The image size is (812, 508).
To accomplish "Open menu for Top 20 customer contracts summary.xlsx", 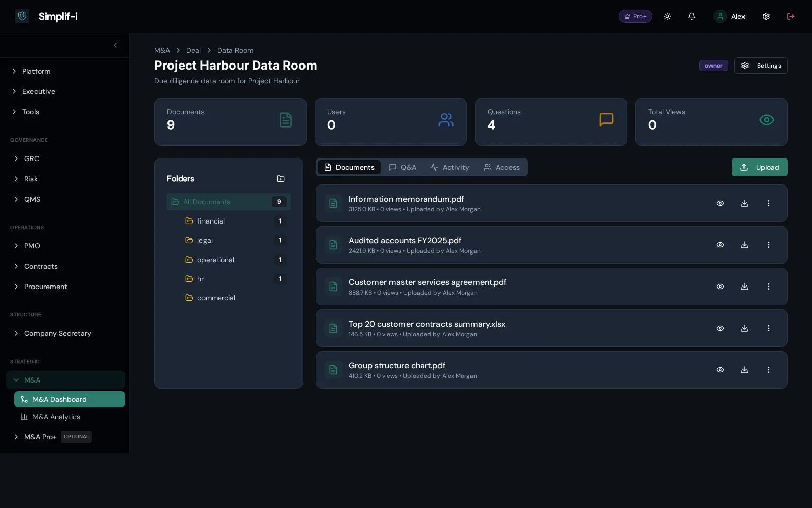I will [x=769, y=328].
